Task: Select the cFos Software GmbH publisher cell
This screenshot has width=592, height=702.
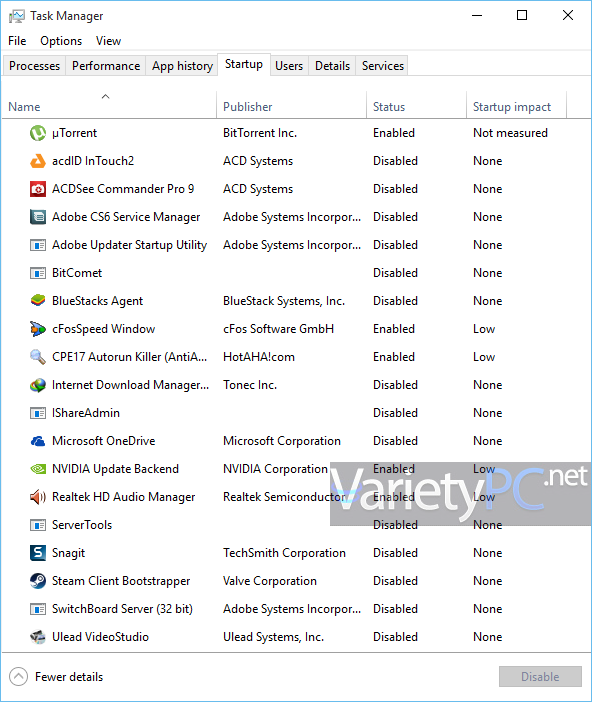Action: pyautogui.click(x=278, y=329)
